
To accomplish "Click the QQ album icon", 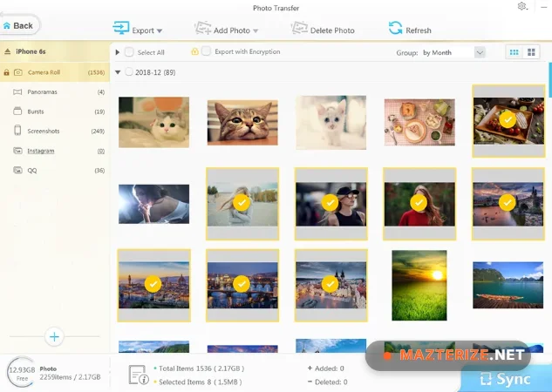I will [x=17, y=170].
